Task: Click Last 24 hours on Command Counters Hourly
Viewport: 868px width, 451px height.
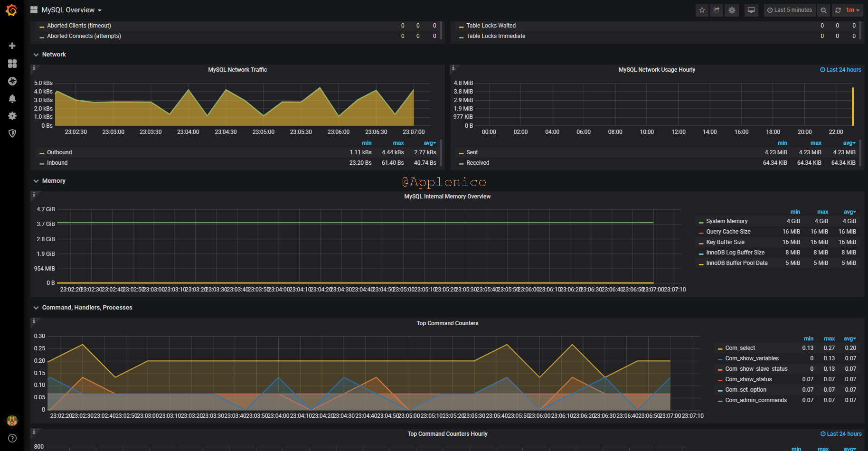Action: 841,434
